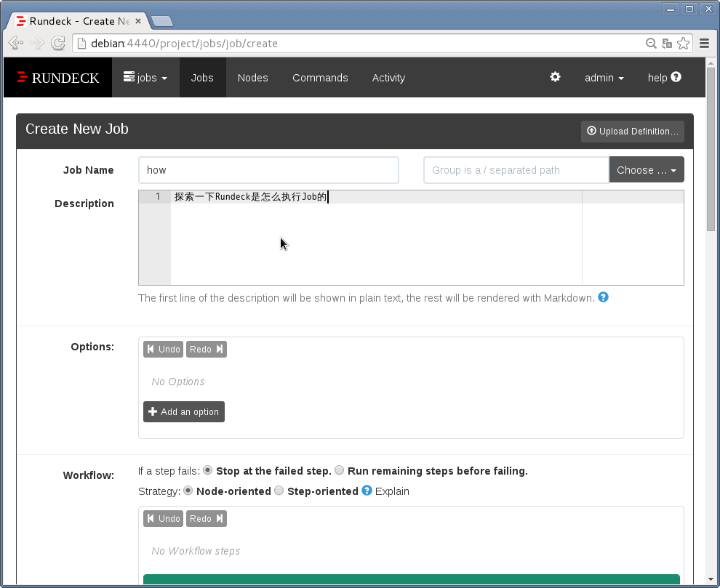The image size is (720, 588).
Task: Click Undo in the Options section
Action: [x=164, y=350]
